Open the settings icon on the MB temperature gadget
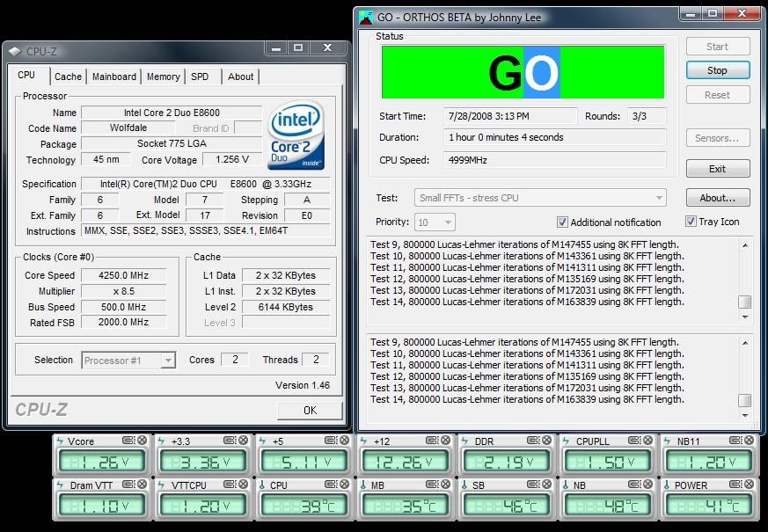Screen dimensions: 768x532 (432, 485)
